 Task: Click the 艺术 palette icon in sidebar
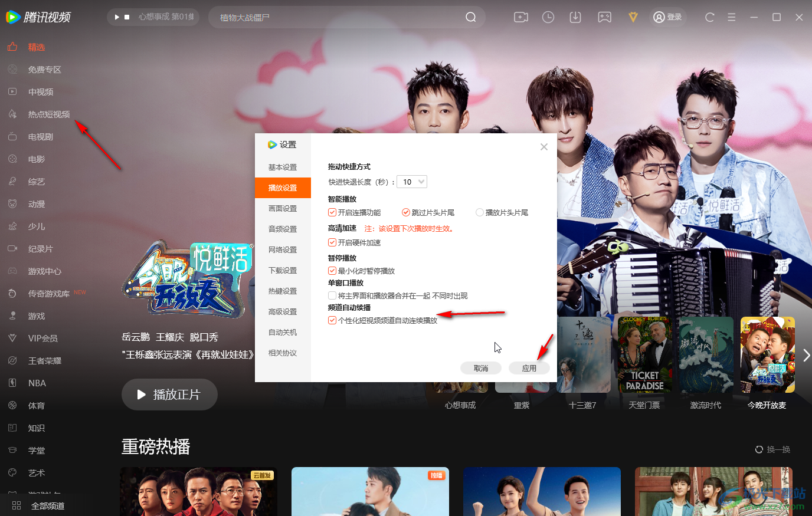tap(12, 473)
